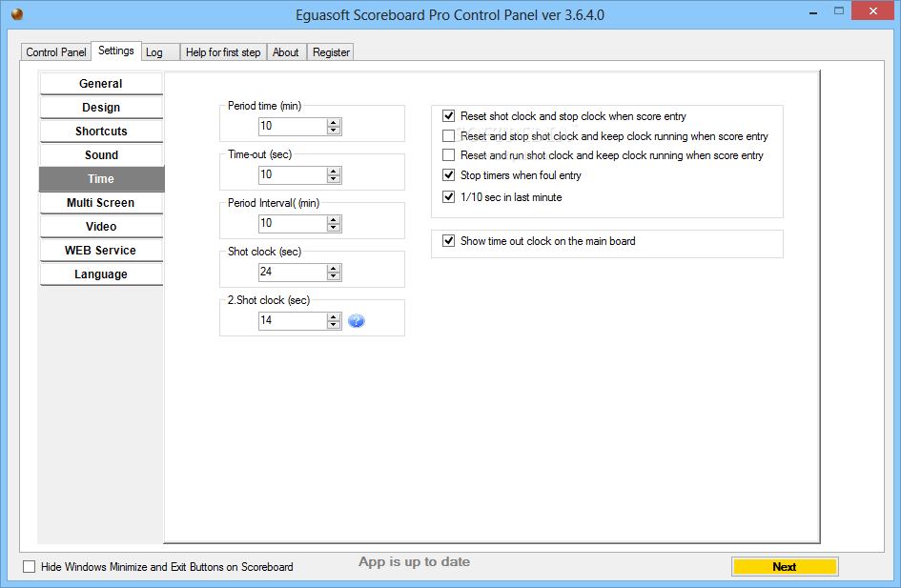Decrease Time-out seconds with down arrow

pyautogui.click(x=334, y=179)
